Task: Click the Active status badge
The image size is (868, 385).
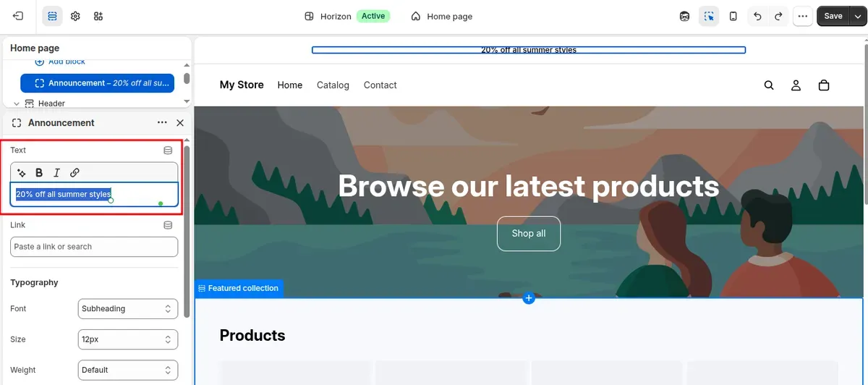Action: (373, 16)
